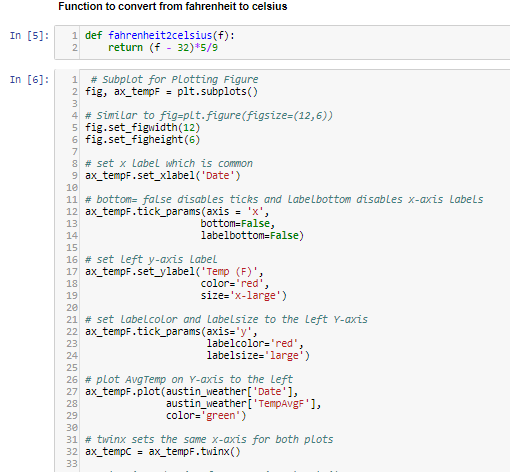Click the 'Function to convert from fahrenheit to celsius' heading
510x472 pixels.
[x=173, y=6]
